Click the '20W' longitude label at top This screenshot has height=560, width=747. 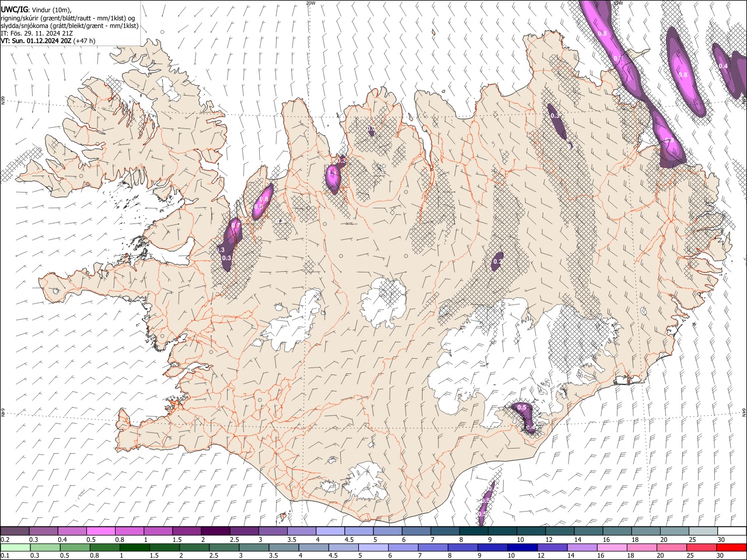pos(310,3)
